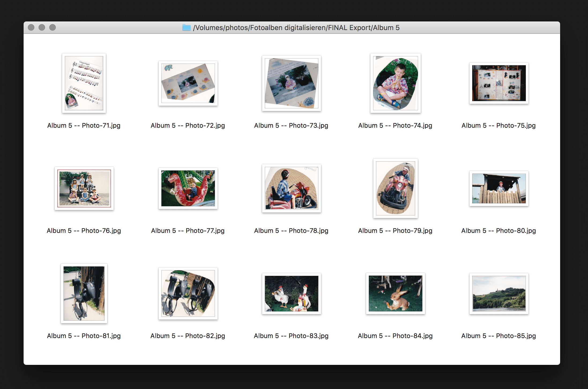
Task: Open the Photo-72 elephant album page thumbnail
Action: point(188,83)
